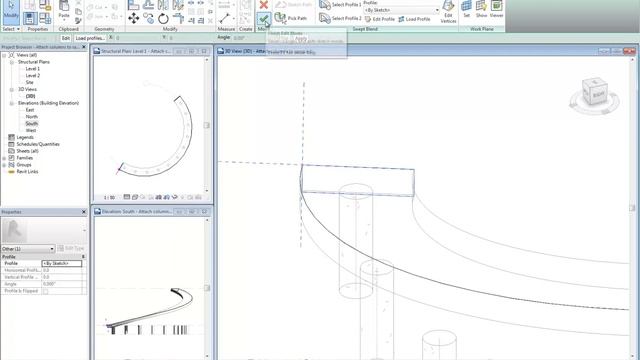Select Legends in the Project Browser
640x360 pixels.
[25, 137]
